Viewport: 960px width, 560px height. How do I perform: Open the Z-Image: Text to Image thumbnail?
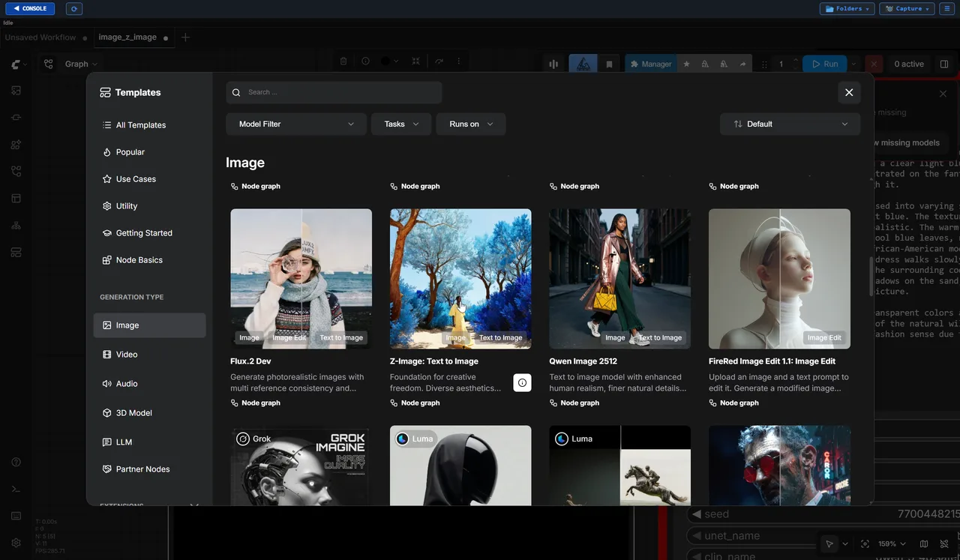pos(460,279)
